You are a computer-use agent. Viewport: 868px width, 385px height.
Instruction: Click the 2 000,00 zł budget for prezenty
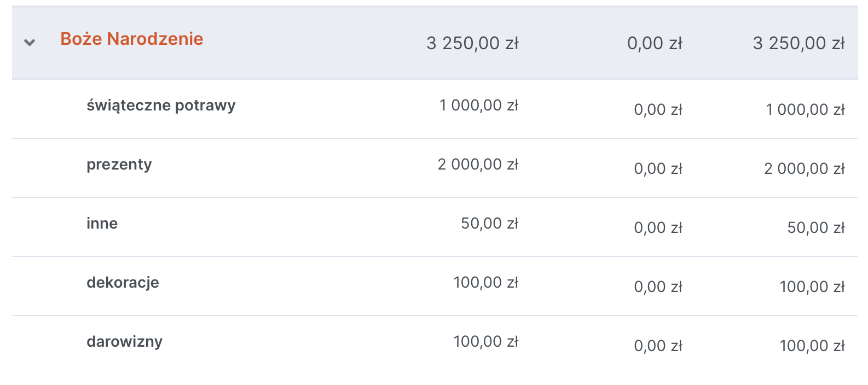[478, 164]
